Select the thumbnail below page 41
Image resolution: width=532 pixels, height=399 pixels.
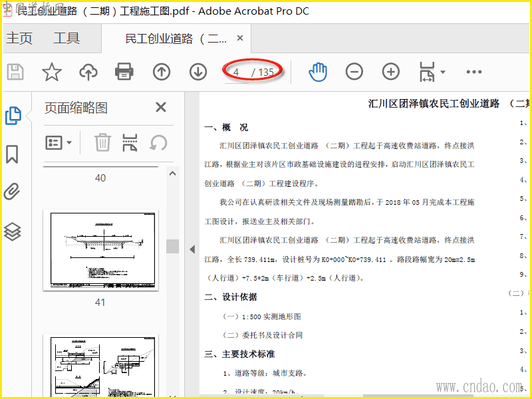point(101,366)
